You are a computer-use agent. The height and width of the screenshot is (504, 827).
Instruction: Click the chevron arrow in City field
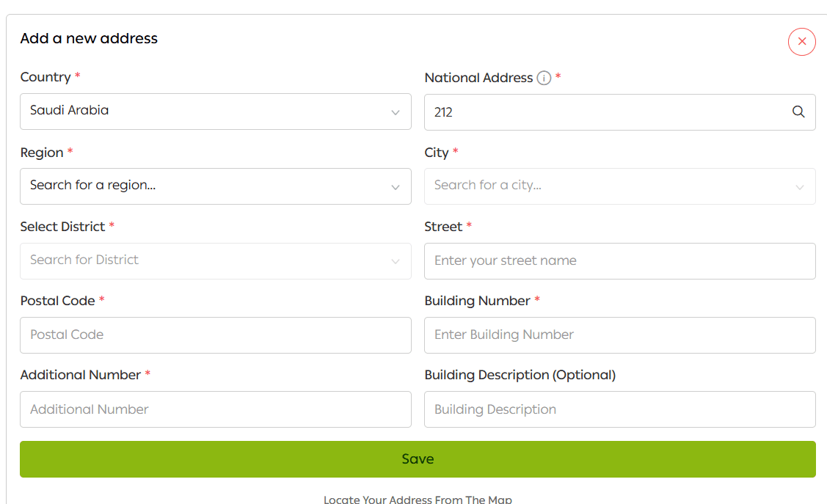[800, 188]
